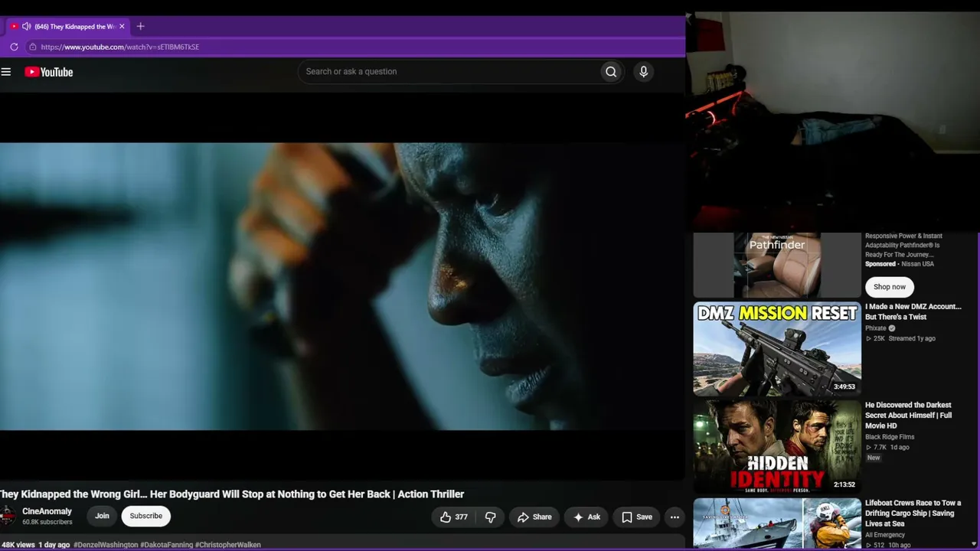Image resolution: width=980 pixels, height=551 pixels.
Task: Open the YouTube guide hamburger menu
Action: coord(6,72)
